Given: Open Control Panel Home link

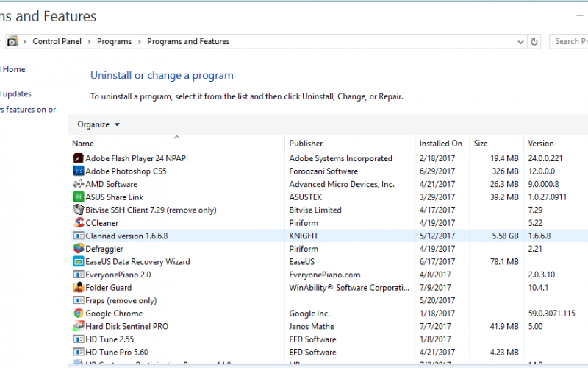Looking at the screenshot, I should tap(12, 69).
